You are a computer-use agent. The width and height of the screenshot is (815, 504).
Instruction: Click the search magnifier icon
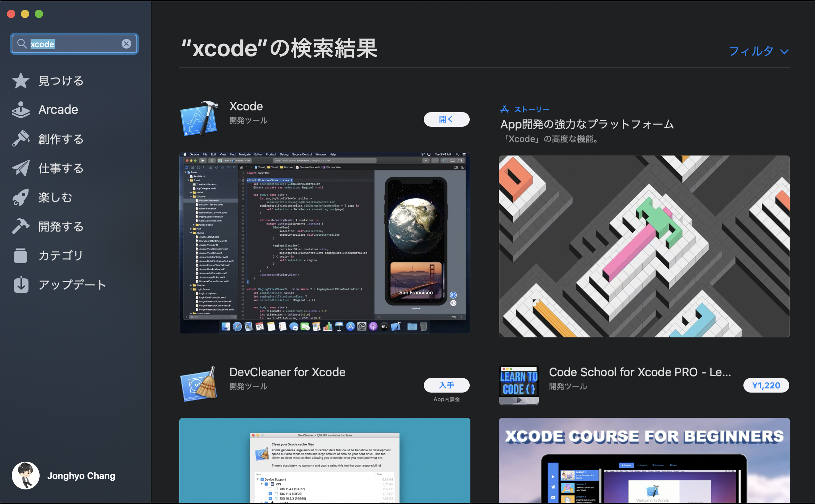point(22,44)
